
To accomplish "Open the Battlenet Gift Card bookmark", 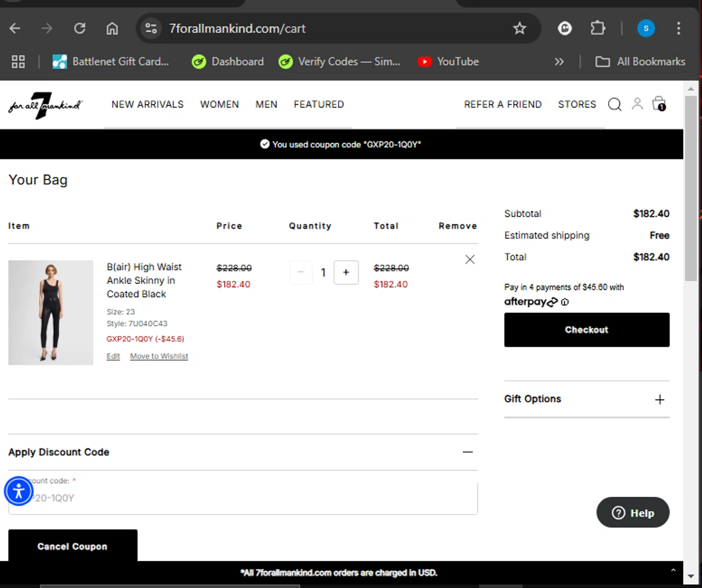I will [x=110, y=62].
